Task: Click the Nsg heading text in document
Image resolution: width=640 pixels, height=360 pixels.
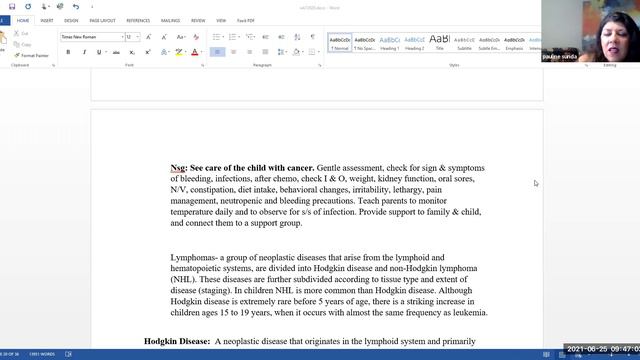Action: pos(178,168)
